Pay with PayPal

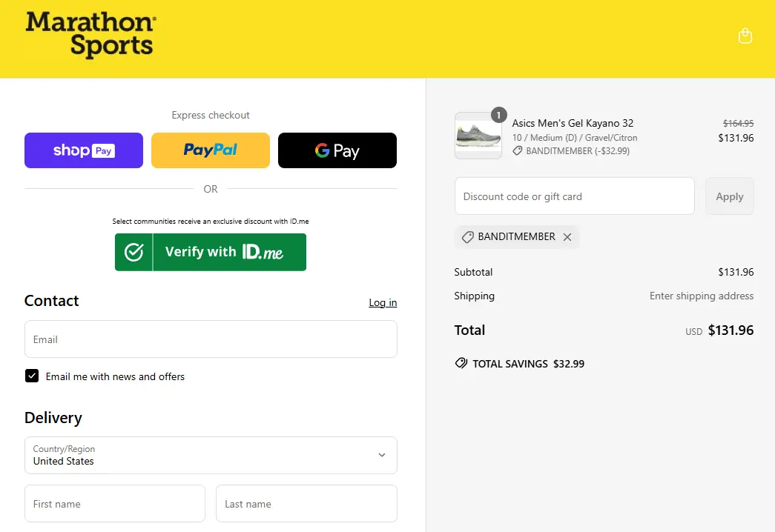point(211,150)
